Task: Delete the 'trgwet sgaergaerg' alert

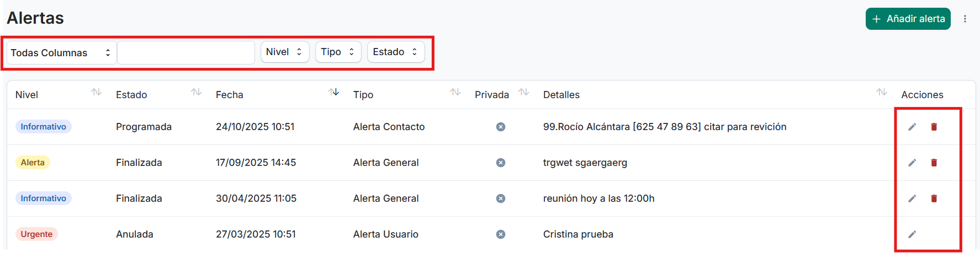Action: (934, 163)
